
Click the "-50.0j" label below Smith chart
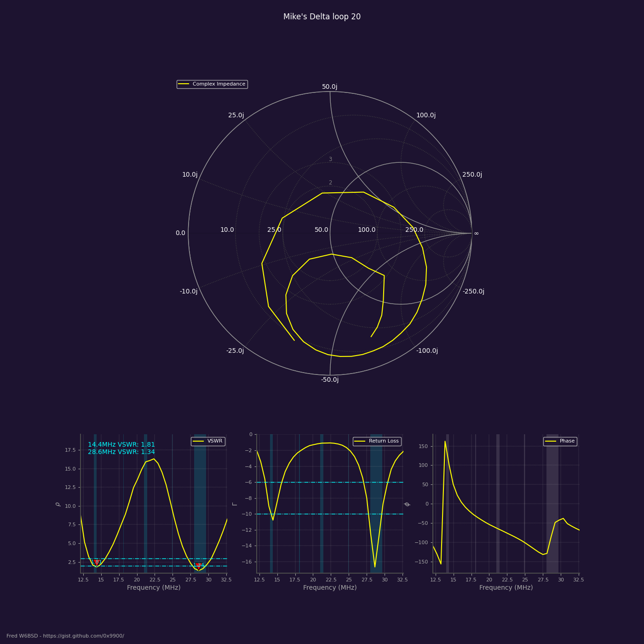[329, 380]
